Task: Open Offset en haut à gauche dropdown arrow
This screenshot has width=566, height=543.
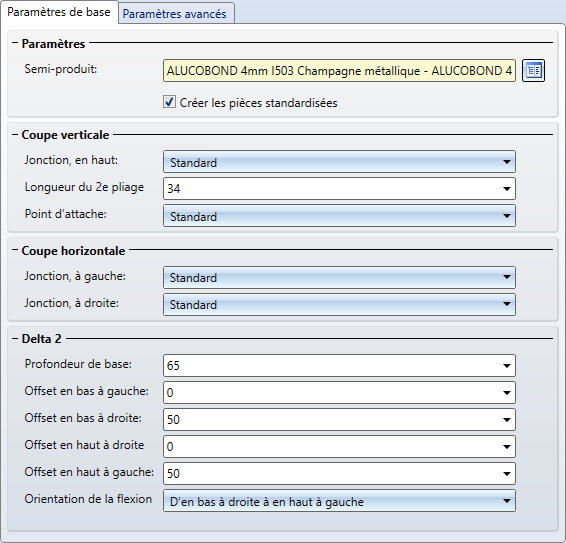Action: 506,474
